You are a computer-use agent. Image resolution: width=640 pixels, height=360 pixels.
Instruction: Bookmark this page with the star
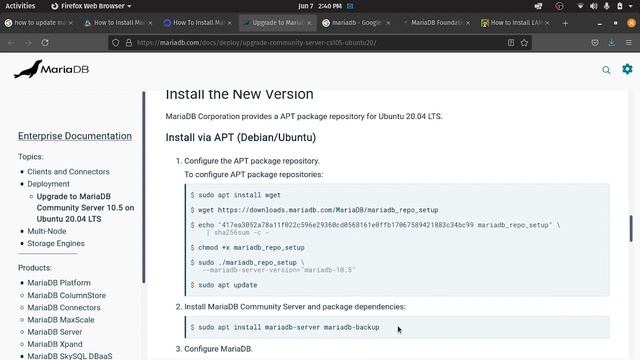pos(524,42)
